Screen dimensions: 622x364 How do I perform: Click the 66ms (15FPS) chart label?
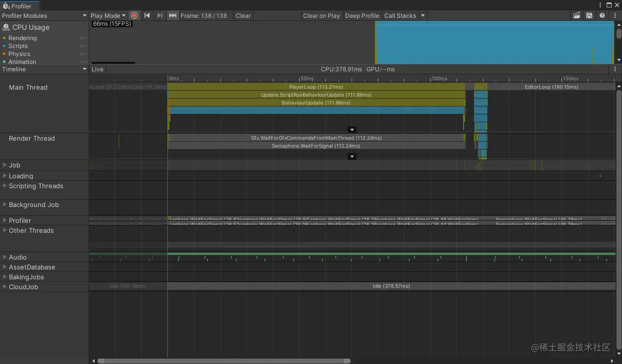pos(112,24)
